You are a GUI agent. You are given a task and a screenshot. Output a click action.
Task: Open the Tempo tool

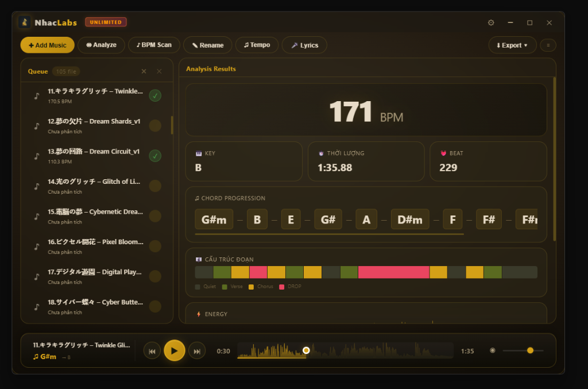[257, 45]
